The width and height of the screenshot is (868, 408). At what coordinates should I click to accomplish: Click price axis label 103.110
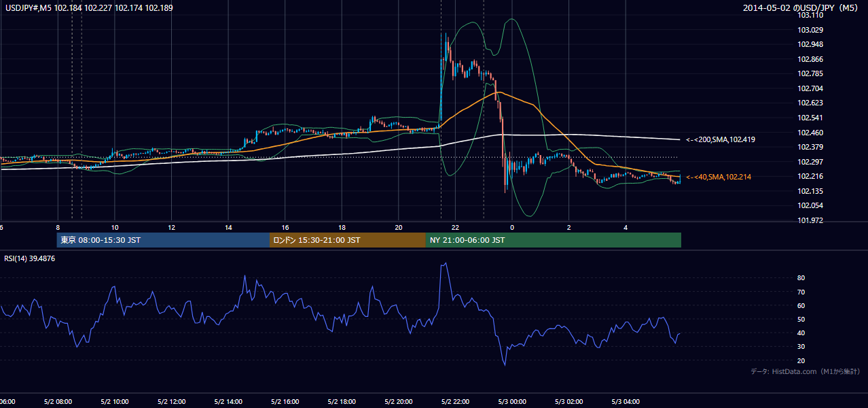(810, 16)
